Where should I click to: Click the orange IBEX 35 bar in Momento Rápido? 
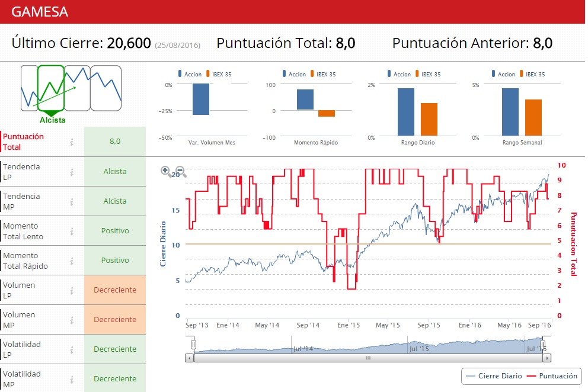pyautogui.click(x=327, y=113)
